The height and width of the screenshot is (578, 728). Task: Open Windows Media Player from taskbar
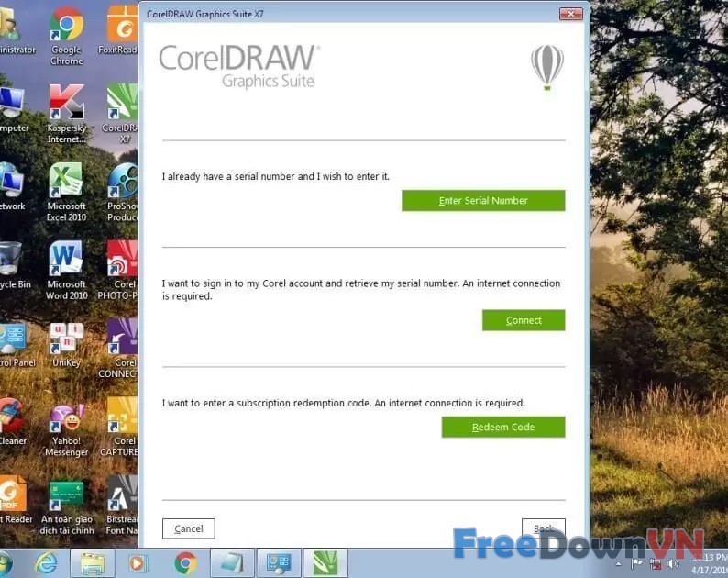pos(138,562)
